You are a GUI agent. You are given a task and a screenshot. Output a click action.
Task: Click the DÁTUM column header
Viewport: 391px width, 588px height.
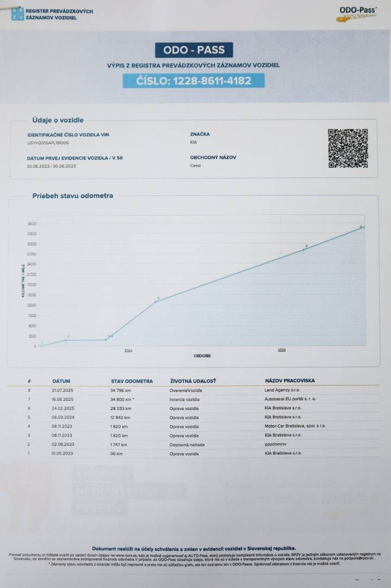[x=61, y=381]
